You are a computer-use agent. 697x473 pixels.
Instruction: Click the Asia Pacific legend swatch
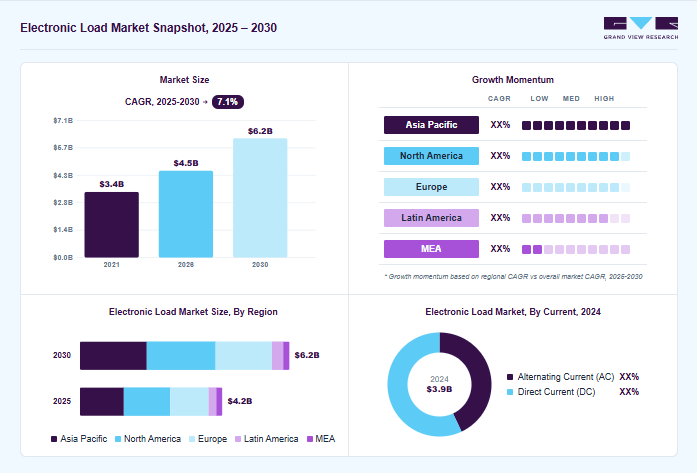pyautogui.click(x=54, y=439)
